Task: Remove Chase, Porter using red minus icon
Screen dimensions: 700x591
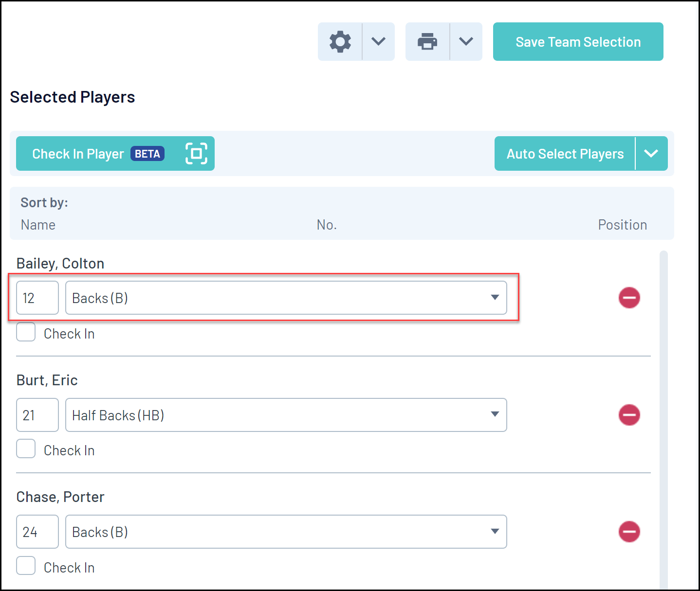Action: pyautogui.click(x=629, y=532)
